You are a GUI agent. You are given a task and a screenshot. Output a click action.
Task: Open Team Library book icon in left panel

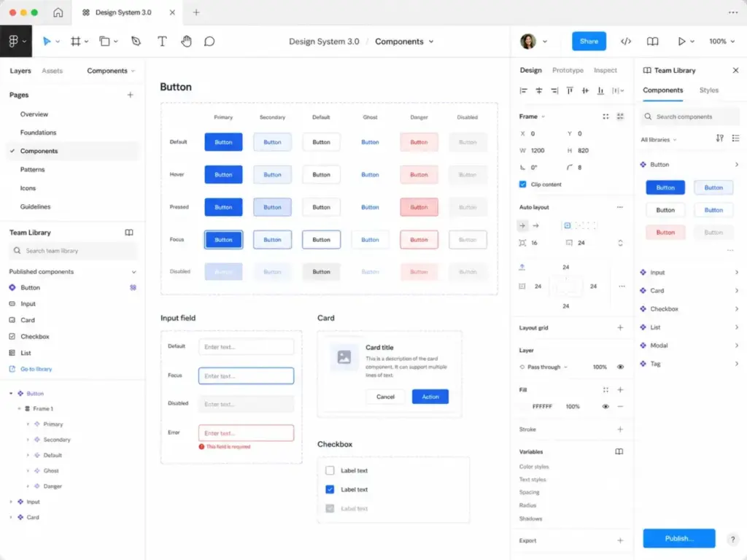(x=129, y=233)
